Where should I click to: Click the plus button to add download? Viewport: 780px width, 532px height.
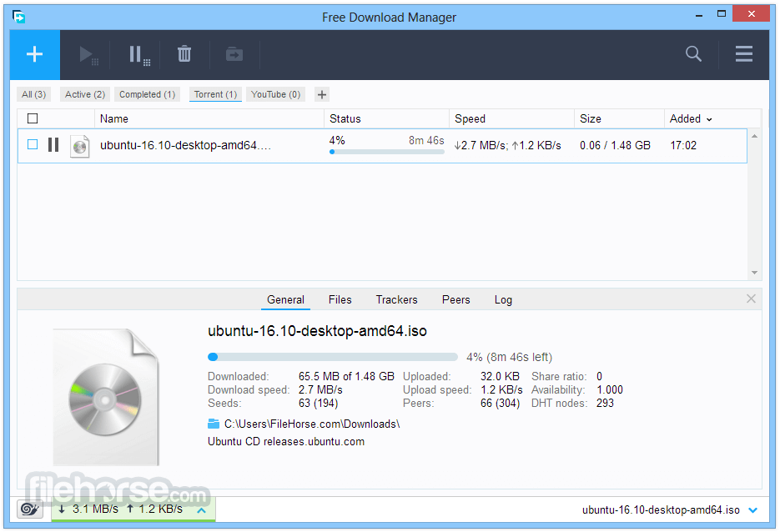pyautogui.click(x=35, y=54)
